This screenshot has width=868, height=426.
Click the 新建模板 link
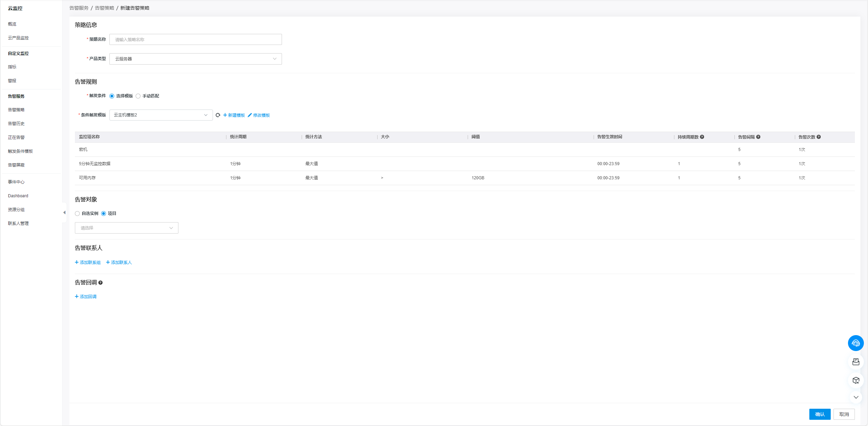[x=234, y=115]
